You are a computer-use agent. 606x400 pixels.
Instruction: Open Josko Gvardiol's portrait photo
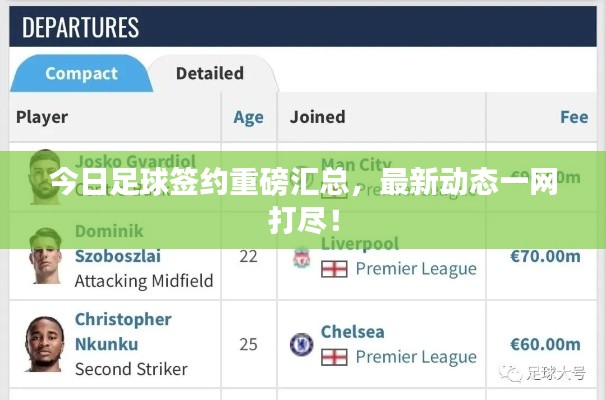pos(42,170)
